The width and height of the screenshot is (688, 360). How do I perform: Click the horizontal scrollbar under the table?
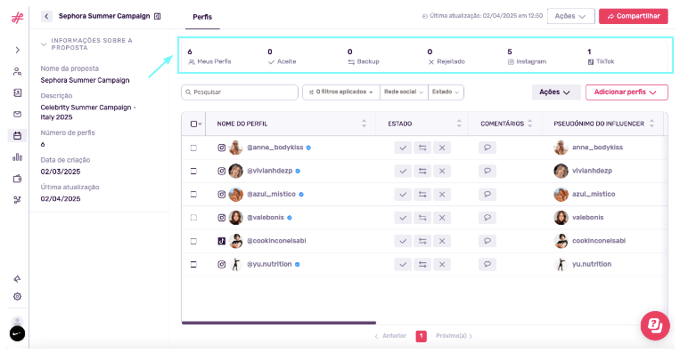coord(279,323)
